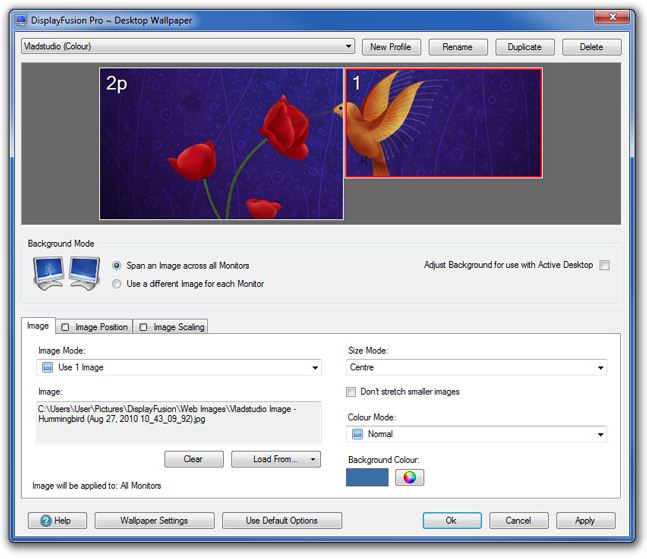Tick Don't stretch smaller images checkbox
Viewport: 647px width, 559px height.
click(351, 392)
